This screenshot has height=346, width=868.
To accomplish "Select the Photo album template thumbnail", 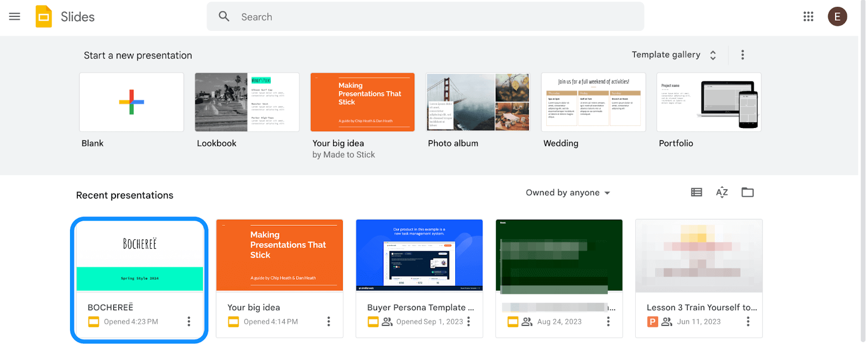I will [478, 102].
